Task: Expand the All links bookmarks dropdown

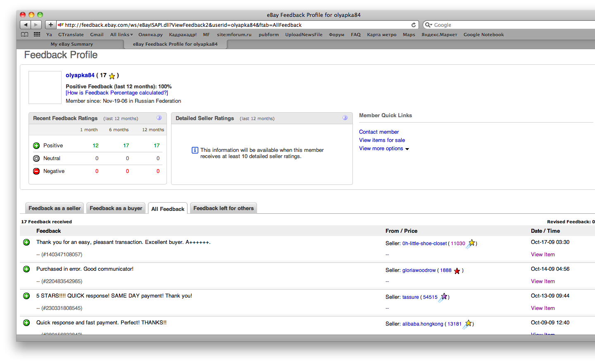Action: [x=121, y=35]
